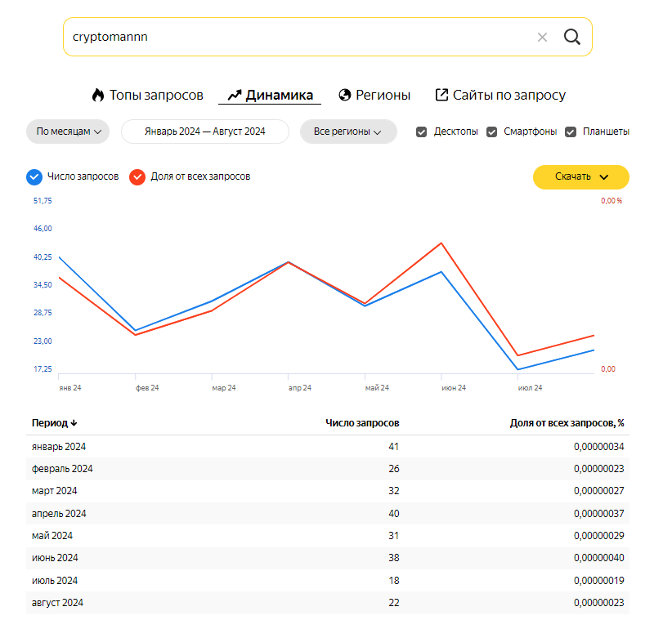Image resolution: width=672 pixels, height=629 pixels.
Task: Switch to the Топы запросов tab
Action: click(155, 95)
